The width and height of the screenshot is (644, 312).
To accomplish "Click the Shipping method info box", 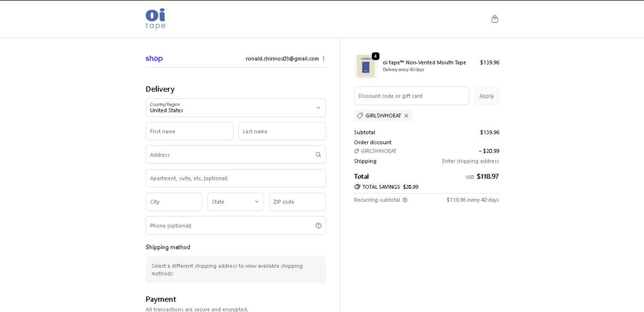I will coord(236,270).
